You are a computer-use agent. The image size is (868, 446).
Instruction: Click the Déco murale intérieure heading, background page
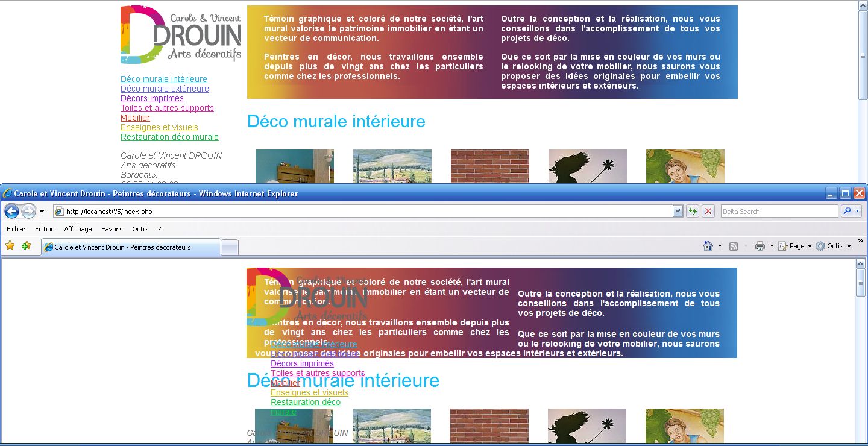(336, 121)
